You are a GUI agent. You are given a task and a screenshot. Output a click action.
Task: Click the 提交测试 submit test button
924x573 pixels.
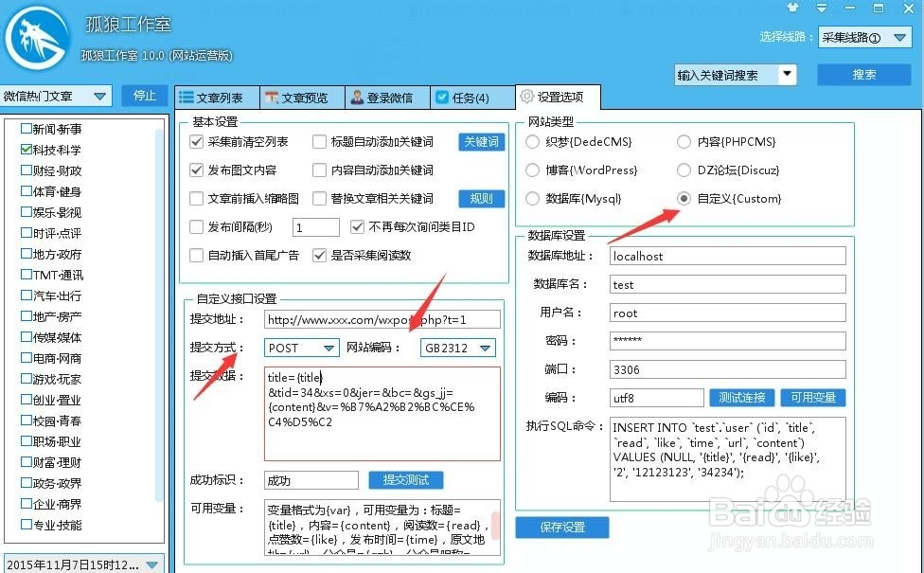pyautogui.click(x=405, y=480)
